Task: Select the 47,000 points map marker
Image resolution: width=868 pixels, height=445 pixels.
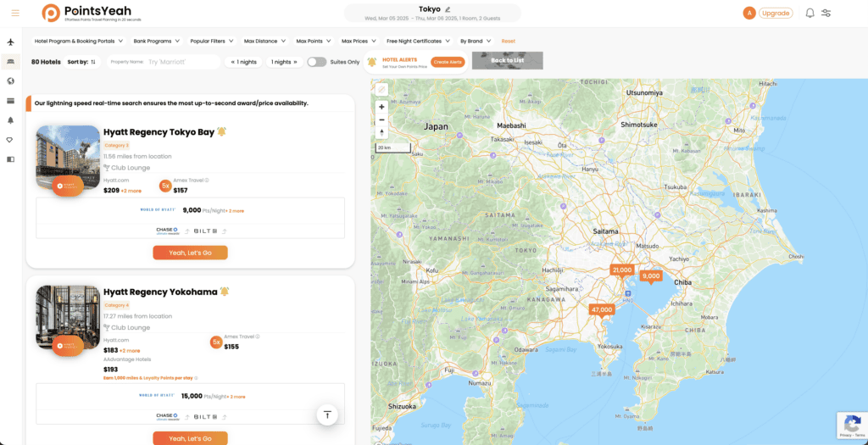Action: [x=602, y=310]
